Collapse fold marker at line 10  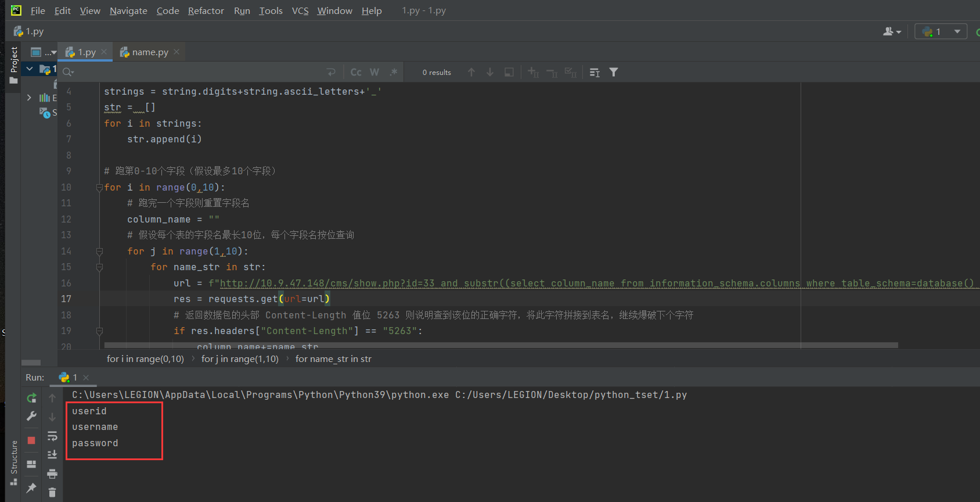click(99, 188)
